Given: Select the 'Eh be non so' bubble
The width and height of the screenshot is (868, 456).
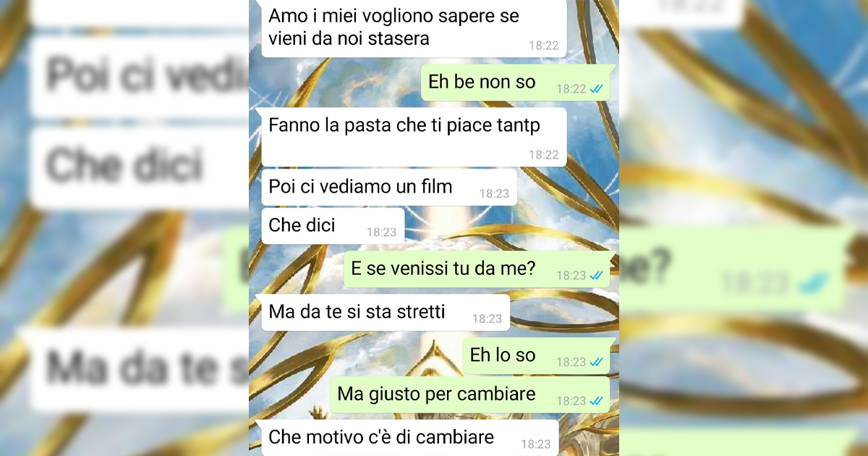Looking at the screenshot, I should pos(516,83).
